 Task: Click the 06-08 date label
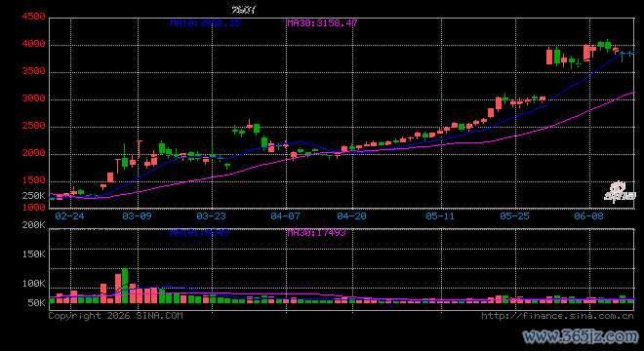[589, 215]
